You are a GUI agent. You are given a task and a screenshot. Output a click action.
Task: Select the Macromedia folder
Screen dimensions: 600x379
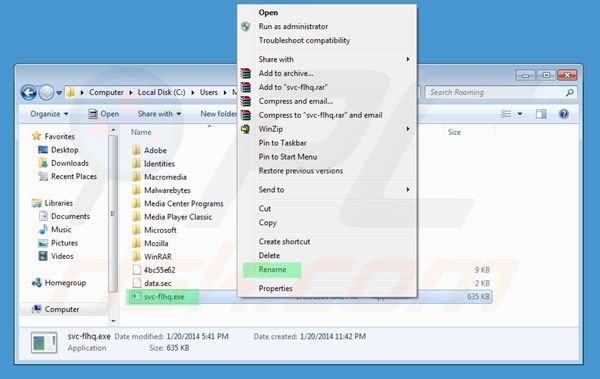click(159, 177)
